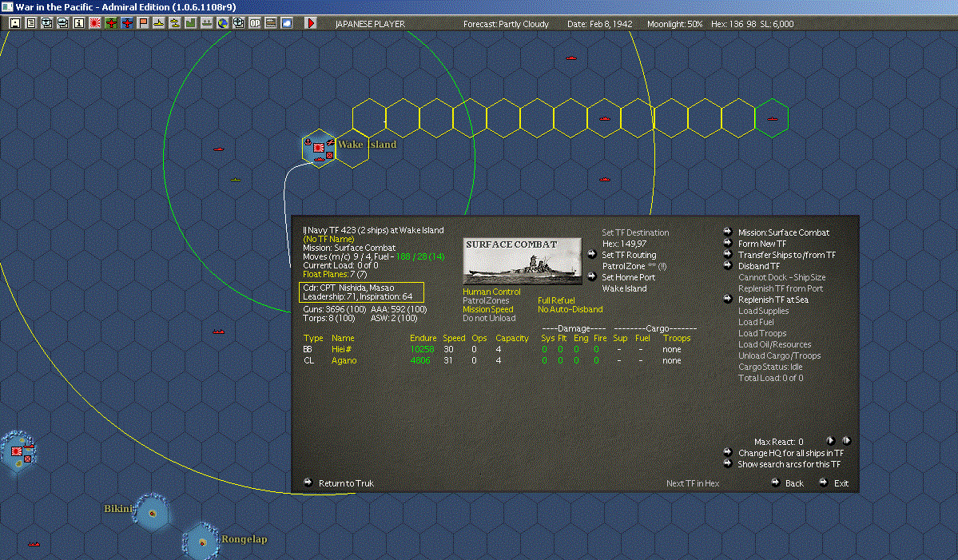This screenshot has height=560, width=958.
Task: Click the red plane on blue toolbar icon
Action: coord(126,23)
